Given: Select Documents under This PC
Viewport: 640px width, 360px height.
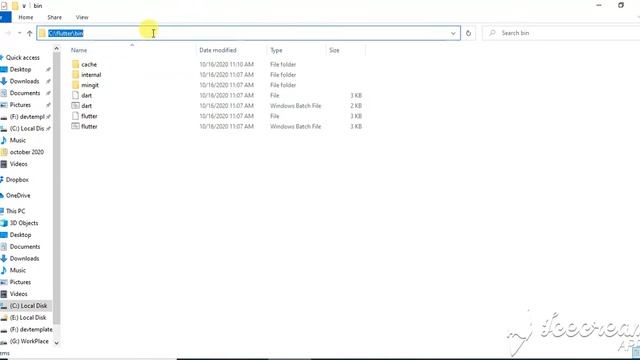Looking at the screenshot, I should pos(24,247).
